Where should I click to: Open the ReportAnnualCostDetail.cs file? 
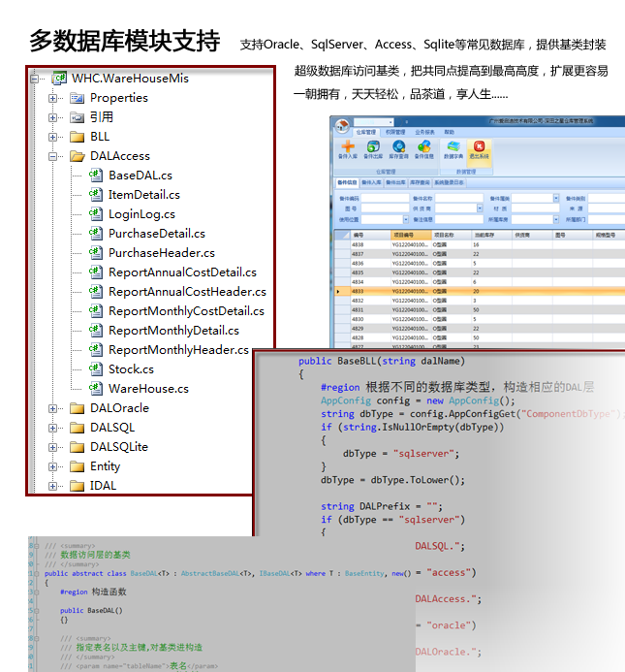pos(182,272)
